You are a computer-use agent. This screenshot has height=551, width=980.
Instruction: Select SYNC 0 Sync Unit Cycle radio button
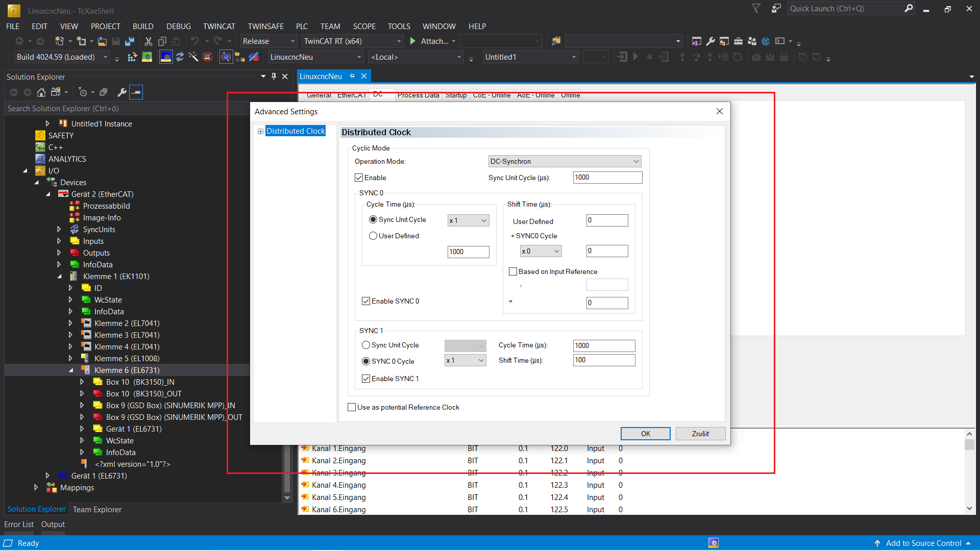coord(373,219)
